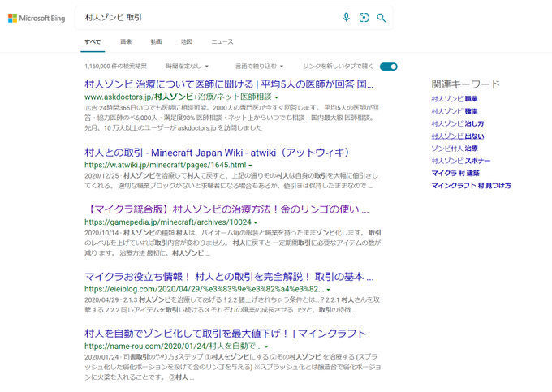This screenshot has height=392, width=552.
Task: Click the Microsoft Bing logo
Action: pyautogui.click(x=37, y=18)
